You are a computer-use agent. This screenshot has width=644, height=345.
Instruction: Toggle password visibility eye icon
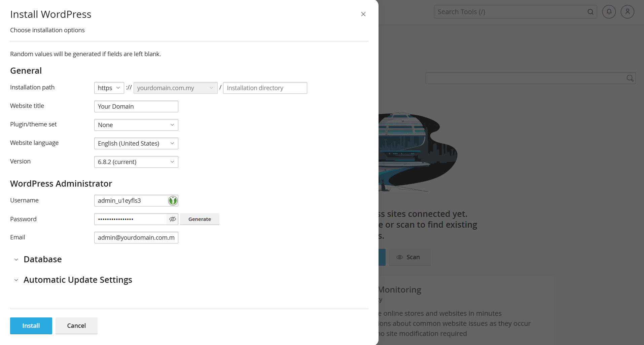pyautogui.click(x=173, y=219)
